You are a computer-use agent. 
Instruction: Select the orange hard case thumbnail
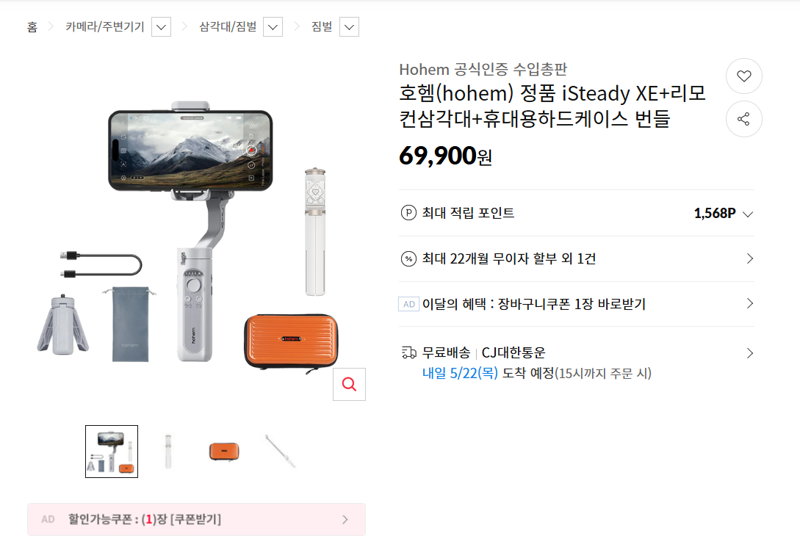[x=224, y=452]
